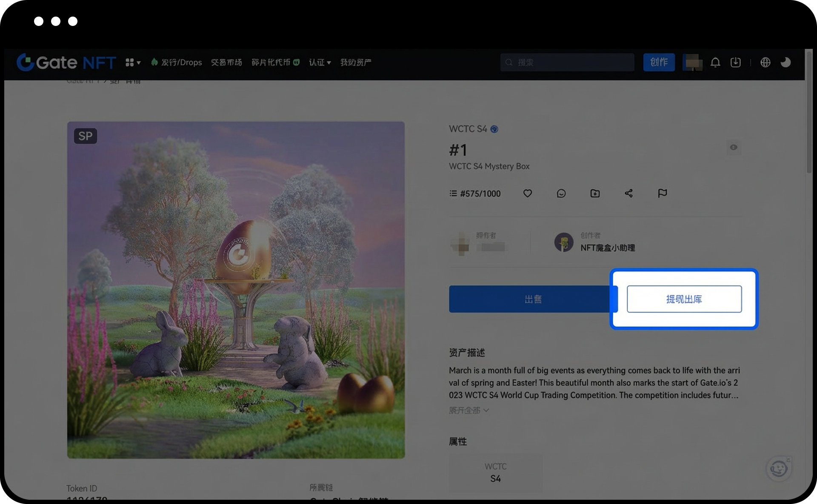Open the comment bubble icon
The width and height of the screenshot is (817, 504).
tap(561, 194)
